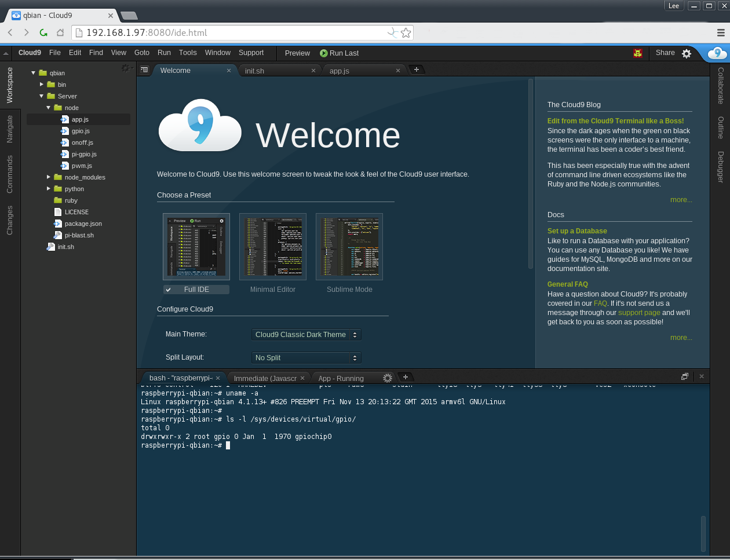Click the Minimal Editor preset thumbnail

click(273, 247)
